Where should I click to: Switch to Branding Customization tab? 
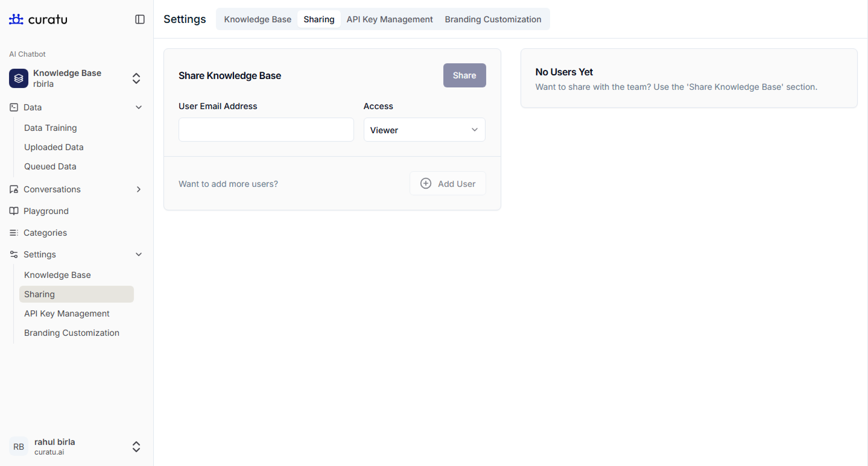click(x=493, y=19)
